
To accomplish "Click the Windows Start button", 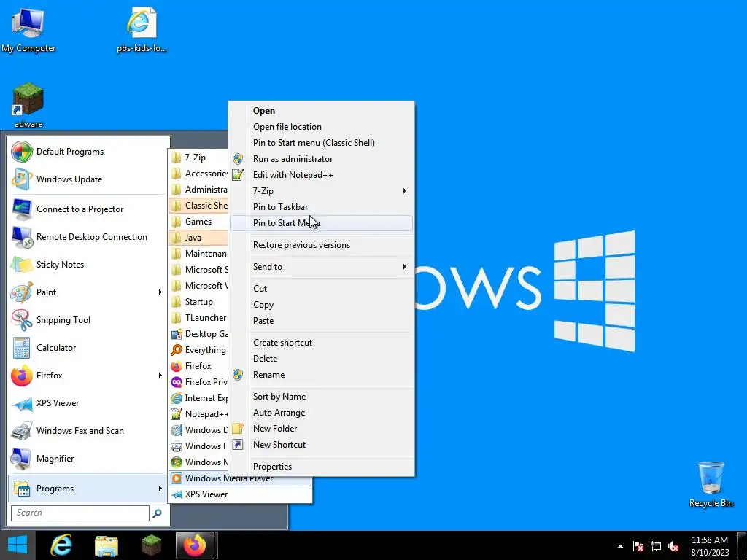I will click(x=18, y=545).
